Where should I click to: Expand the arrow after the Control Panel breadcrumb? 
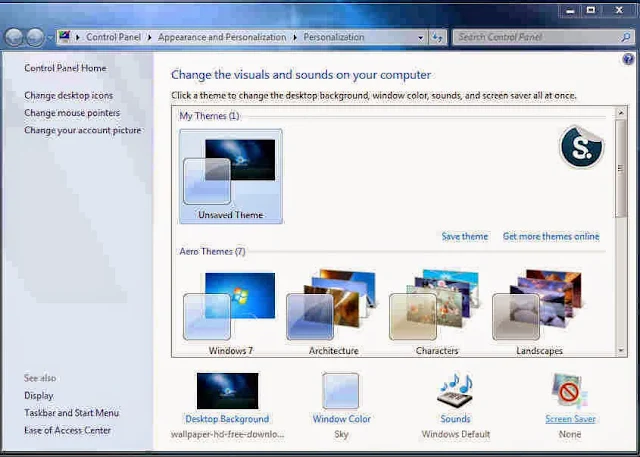[x=149, y=38]
